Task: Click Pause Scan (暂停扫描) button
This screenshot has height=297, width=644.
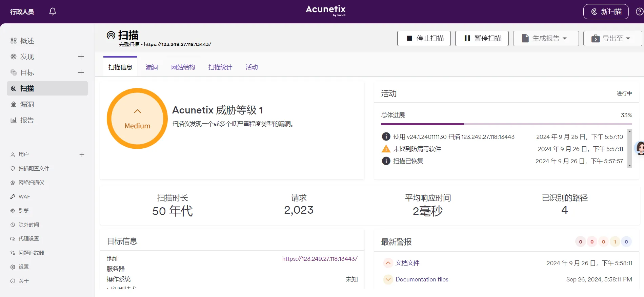Action: [482, 38]
